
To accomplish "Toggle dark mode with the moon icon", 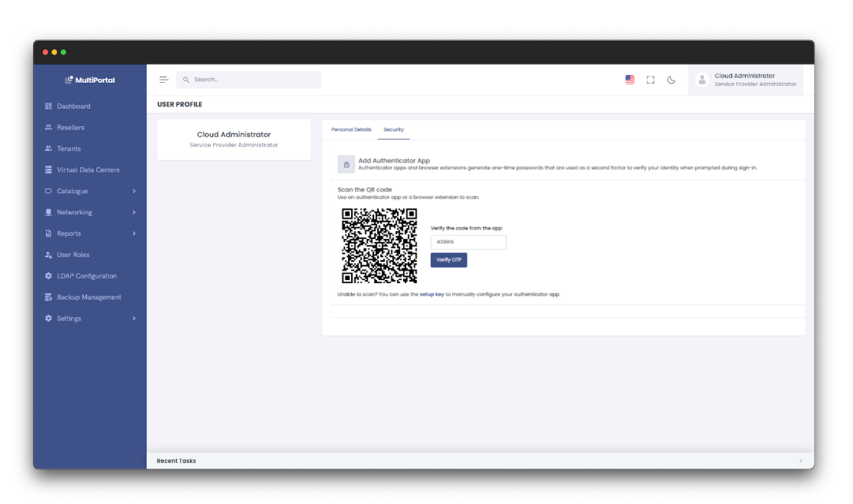I will (672, 80).
